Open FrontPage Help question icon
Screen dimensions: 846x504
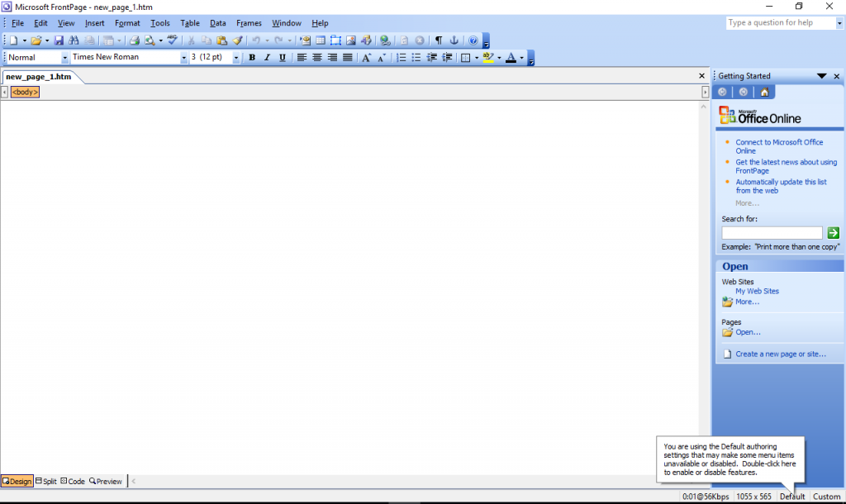coord(473,40)
